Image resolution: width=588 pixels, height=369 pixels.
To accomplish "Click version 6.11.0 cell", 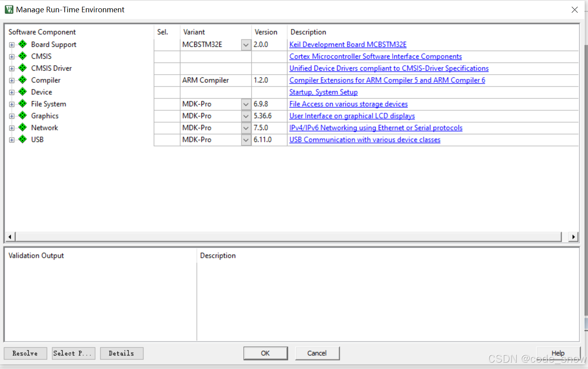I will [x=269, y=140].
